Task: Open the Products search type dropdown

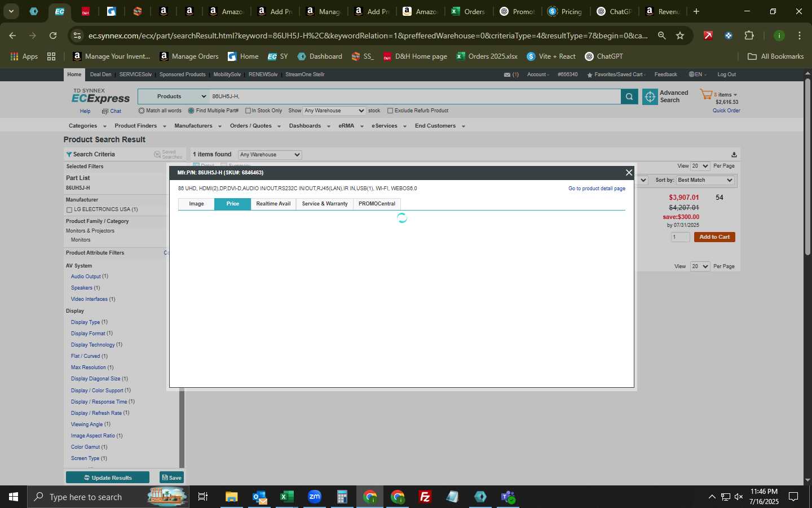Action: [x=173, y=97]
